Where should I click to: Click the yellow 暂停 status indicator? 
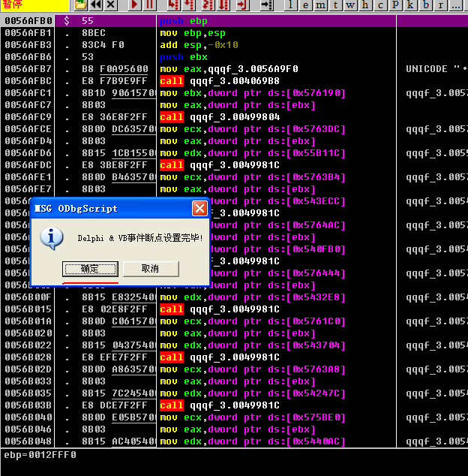click(34, 5)
